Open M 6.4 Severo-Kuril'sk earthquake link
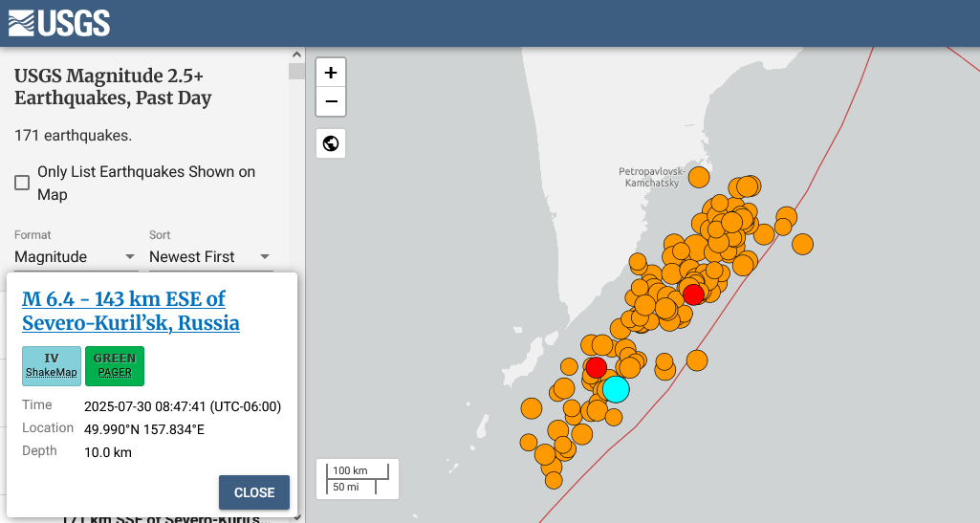 click(130, 311)
